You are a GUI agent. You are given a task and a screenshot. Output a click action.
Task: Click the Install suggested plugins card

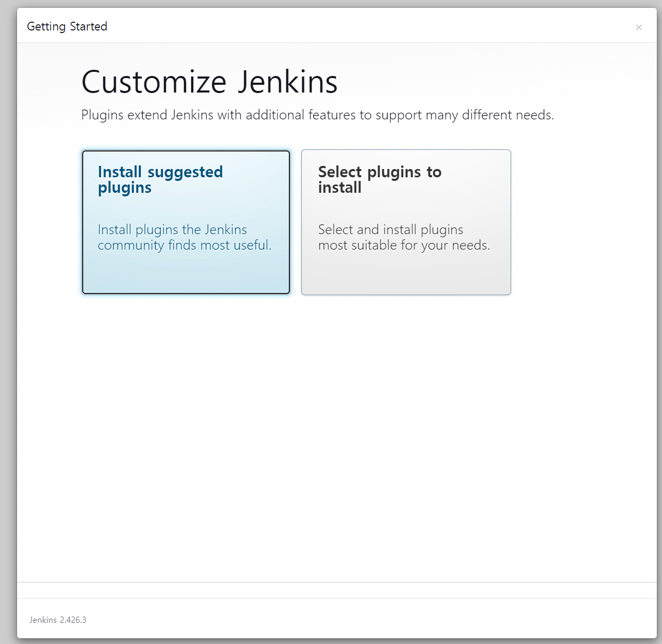coord(186,222)
